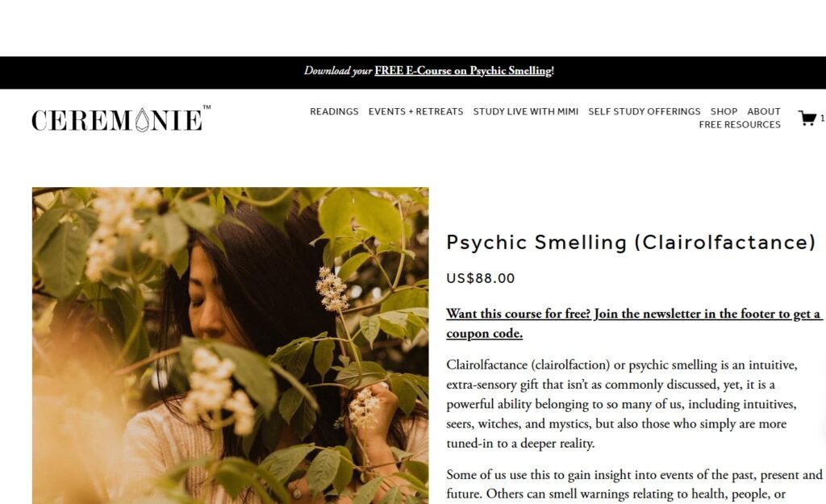Visit the About page
The width and height of the screenshot is (826, 504).
(x=764, y=111)
